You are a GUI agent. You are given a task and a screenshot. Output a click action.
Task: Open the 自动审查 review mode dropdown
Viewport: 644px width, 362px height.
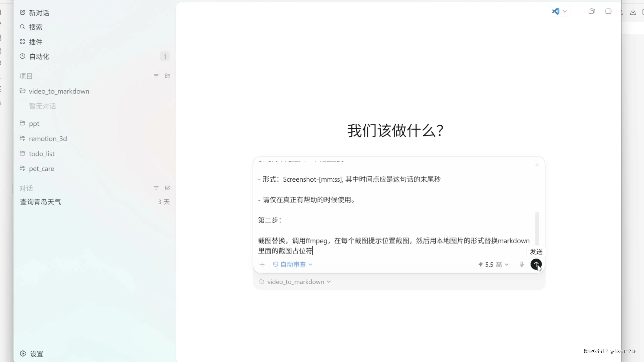tap(293, 264)
